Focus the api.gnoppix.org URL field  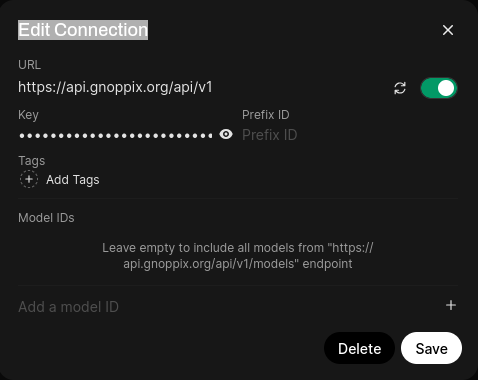tap(202, 87)
